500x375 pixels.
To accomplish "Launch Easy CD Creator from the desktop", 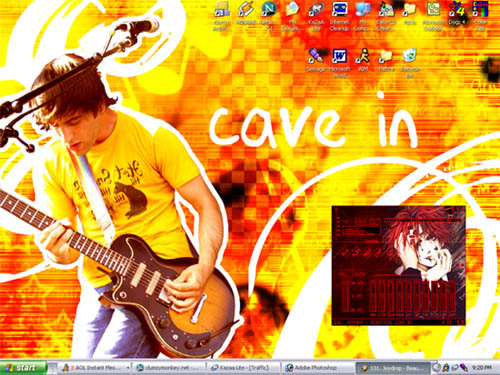I will (x=386, y=16).
